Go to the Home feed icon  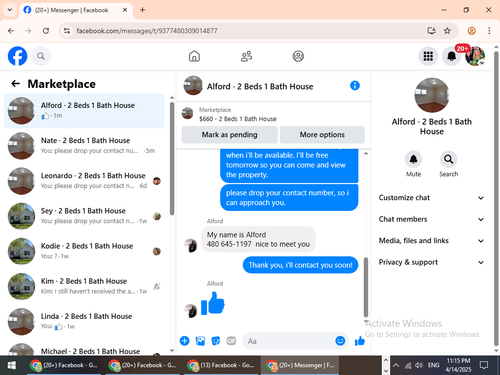pyautogui.click(x=194, y=56)
